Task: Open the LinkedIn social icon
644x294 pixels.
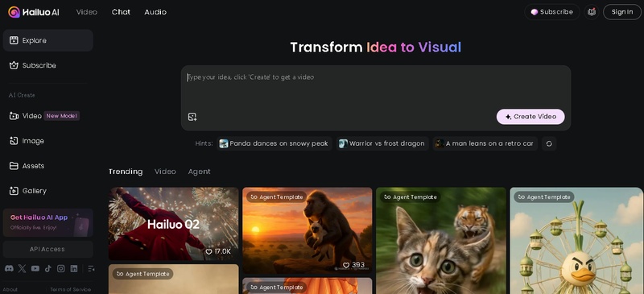Action: [x=74, y=268]
